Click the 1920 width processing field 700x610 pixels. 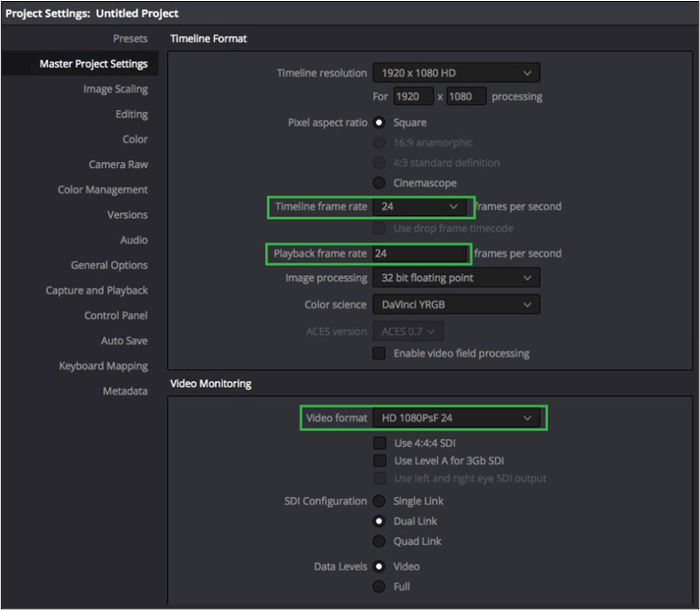(412, 97)
